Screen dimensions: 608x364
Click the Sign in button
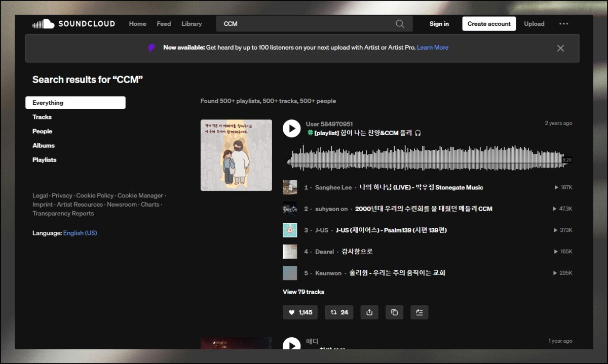pos(439,24)
